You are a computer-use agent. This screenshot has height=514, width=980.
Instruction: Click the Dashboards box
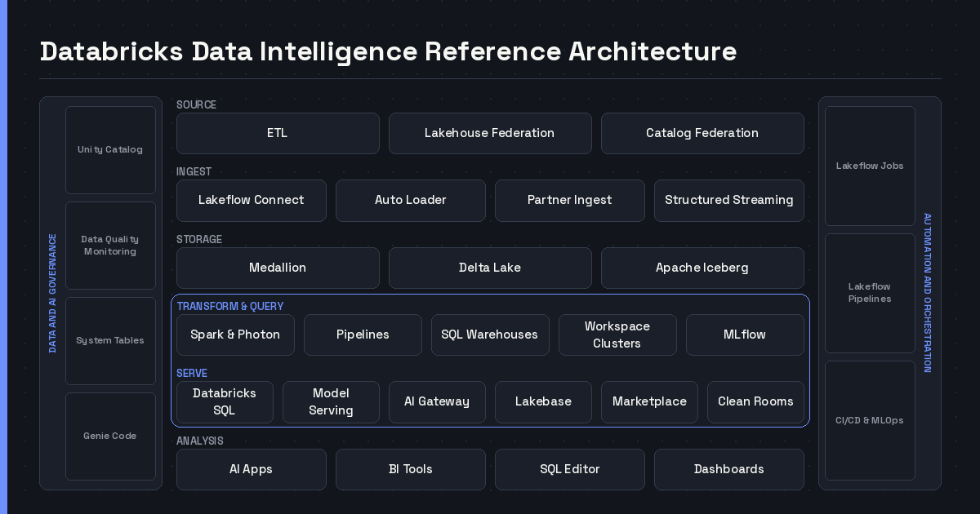(x=729, y=469)
